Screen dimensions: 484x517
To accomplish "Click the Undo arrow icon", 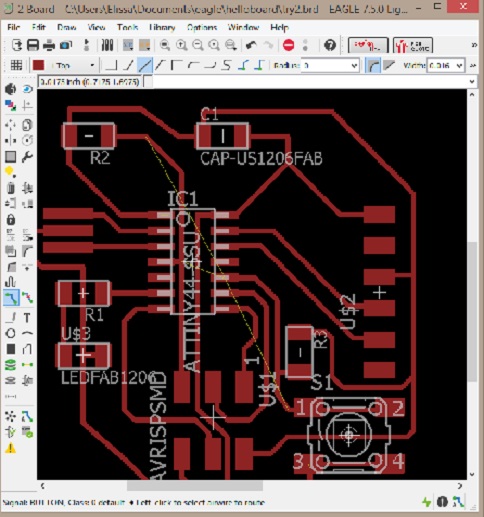I will point(251,45).
